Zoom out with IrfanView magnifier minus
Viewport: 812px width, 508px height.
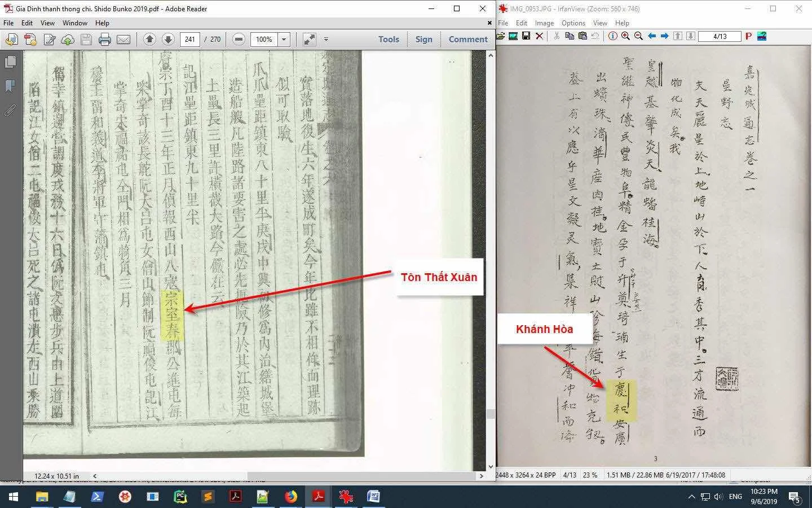tap(639, 36)
